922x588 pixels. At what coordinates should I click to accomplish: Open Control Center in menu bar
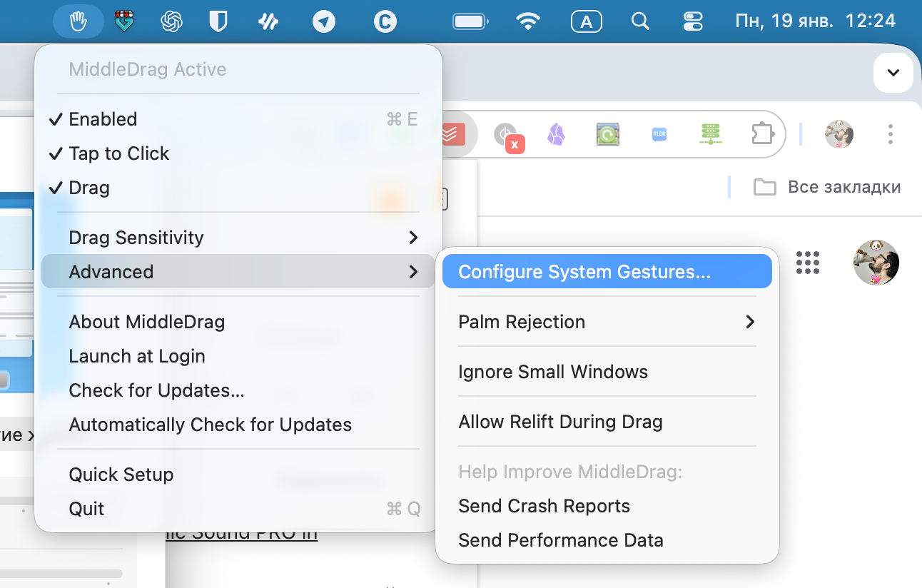[x=693, y=21]
